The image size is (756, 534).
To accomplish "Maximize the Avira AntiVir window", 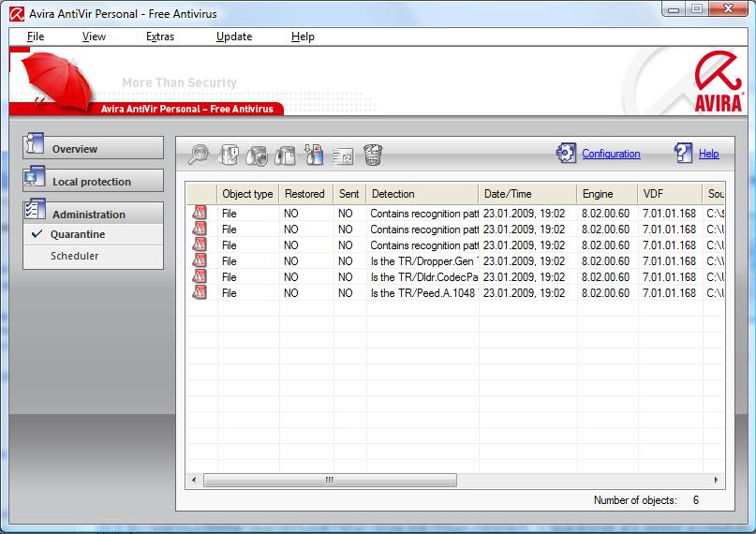I will pos(697,9).
